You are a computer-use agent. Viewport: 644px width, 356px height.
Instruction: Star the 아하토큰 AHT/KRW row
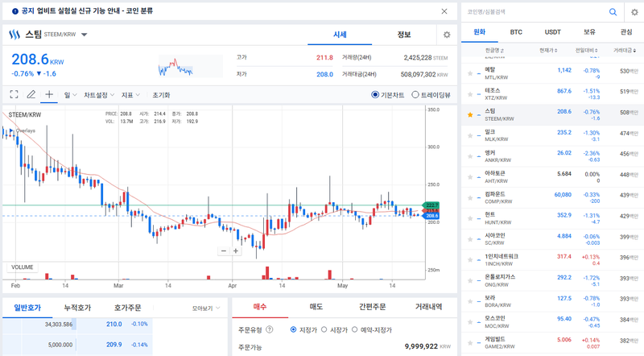470,176
